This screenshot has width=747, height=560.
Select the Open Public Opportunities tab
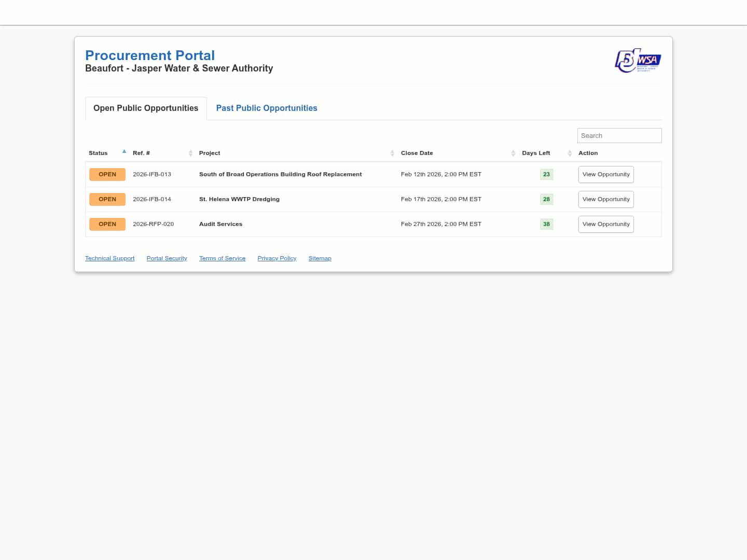click(x=146, y=108)
